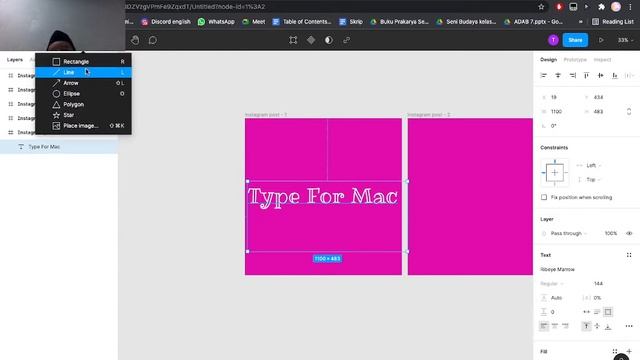Open the Top vertical constraint dropdown
Viewport: 640px width, 360px height.
593,180
